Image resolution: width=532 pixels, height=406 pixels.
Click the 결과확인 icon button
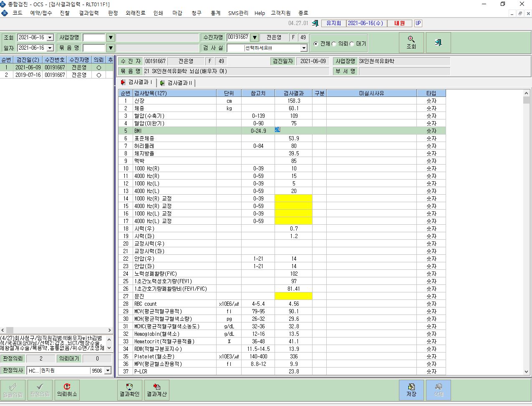(129, 390)
